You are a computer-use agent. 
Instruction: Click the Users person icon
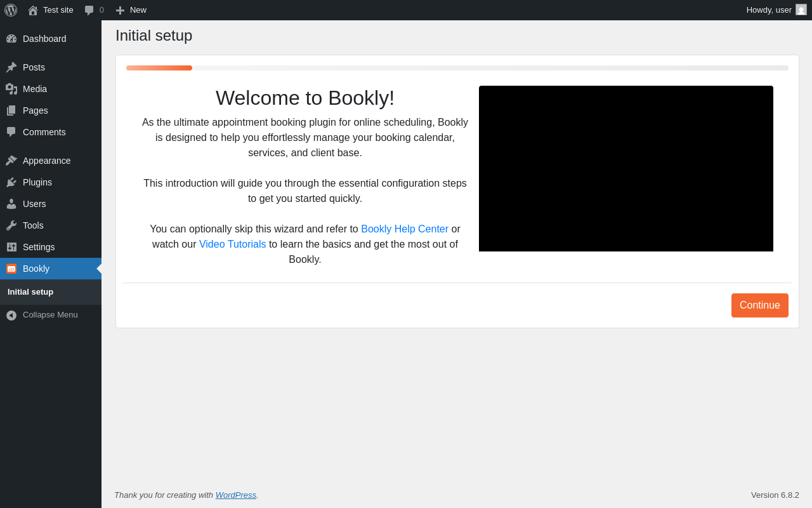(11, 204)
